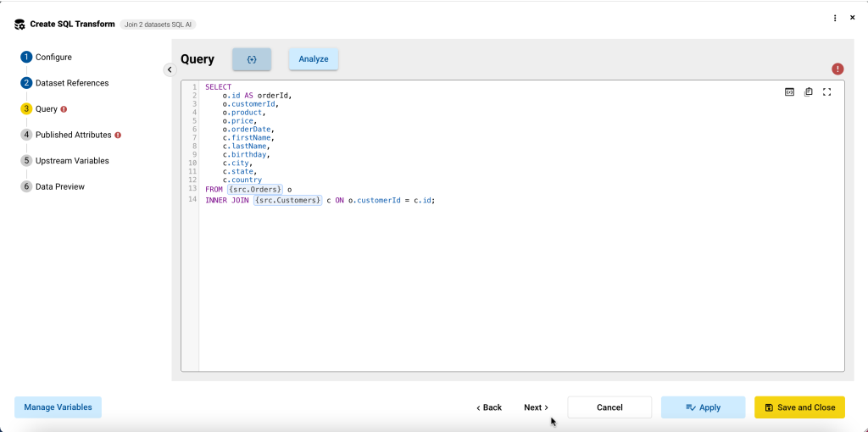868x432 pixels.
Task: Click Save and Close
Action: (x=799, y=407)
